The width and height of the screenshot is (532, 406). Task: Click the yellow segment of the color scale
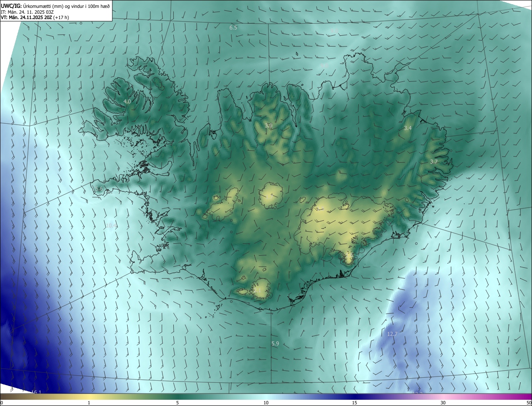click(x=89, y=396)
